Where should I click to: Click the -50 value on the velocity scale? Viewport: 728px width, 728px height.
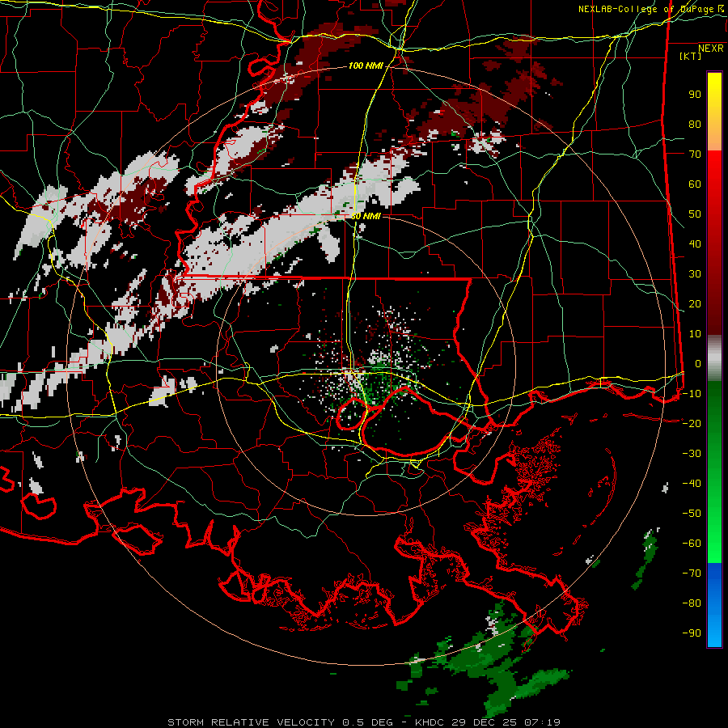pos(692,514)
